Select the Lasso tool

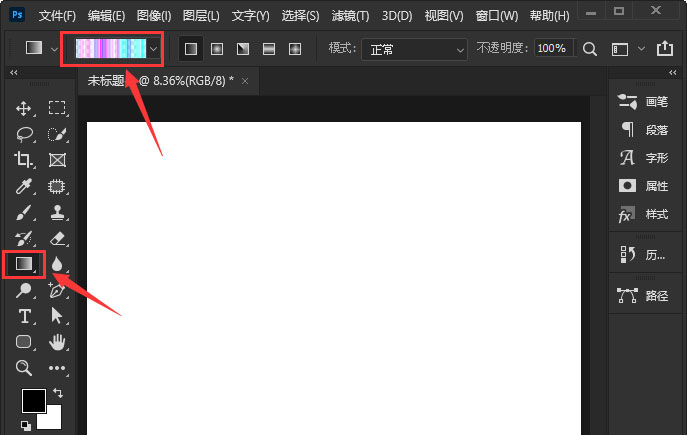24,134
